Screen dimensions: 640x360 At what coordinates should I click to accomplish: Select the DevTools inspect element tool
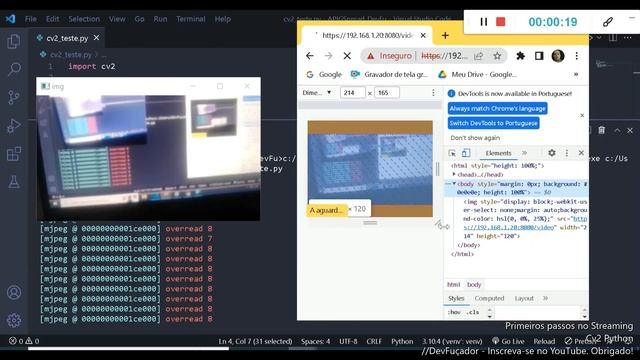click(x=452, y=153)
